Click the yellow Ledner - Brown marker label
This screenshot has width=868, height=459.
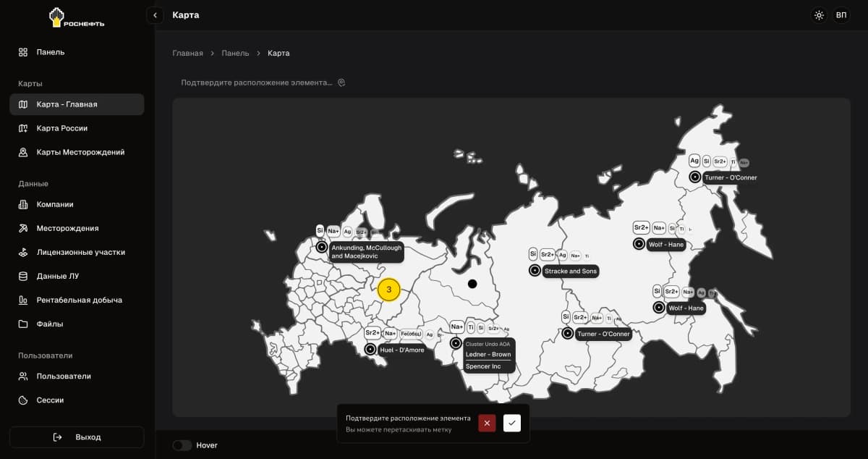coord(488,355)
